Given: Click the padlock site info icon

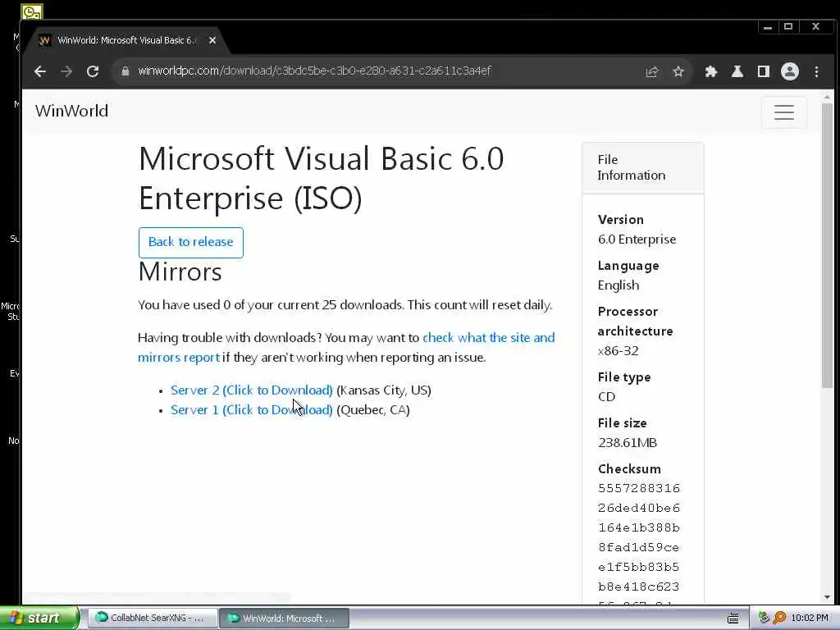Looking at the screenshot, I should 126,71.
